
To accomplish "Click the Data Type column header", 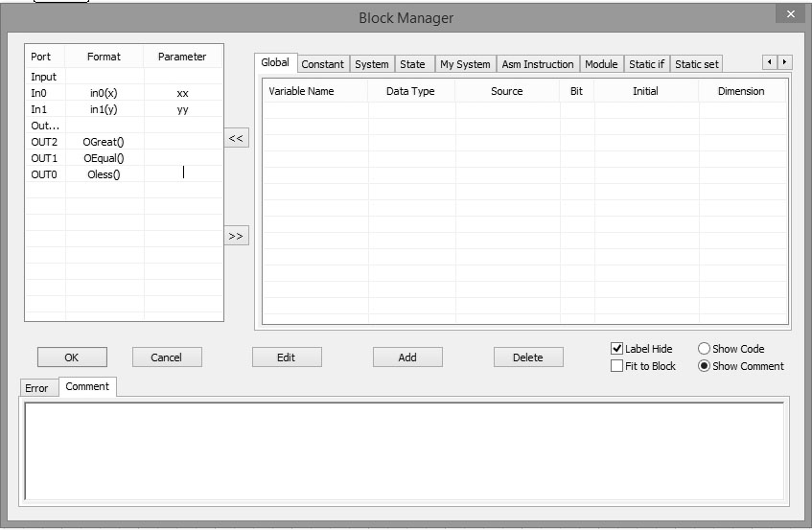I will [x=411, y=91].
